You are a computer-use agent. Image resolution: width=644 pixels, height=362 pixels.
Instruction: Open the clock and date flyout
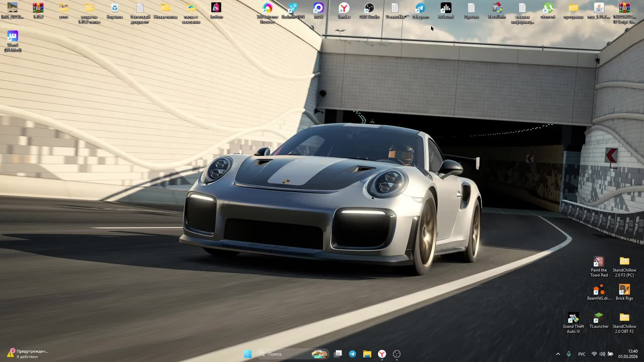628,354
